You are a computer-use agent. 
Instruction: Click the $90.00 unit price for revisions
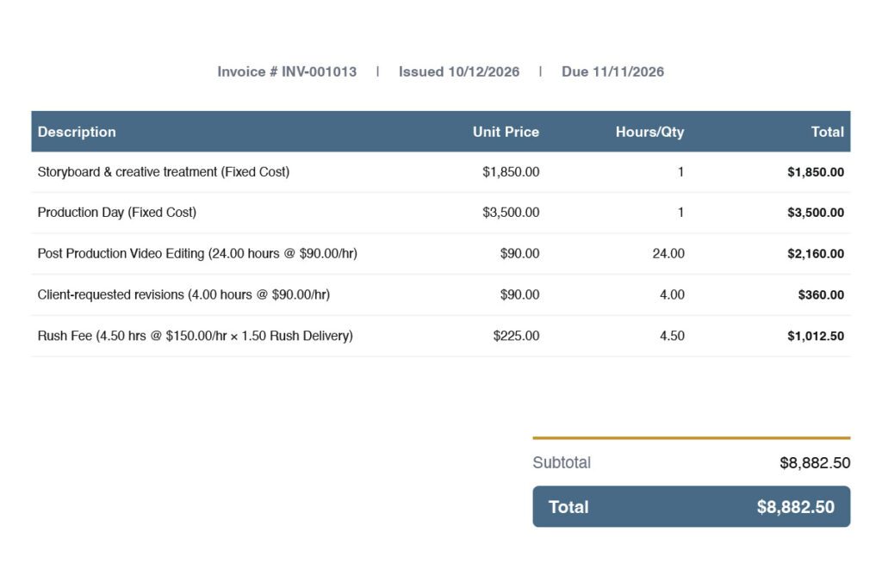pos(519,294)
